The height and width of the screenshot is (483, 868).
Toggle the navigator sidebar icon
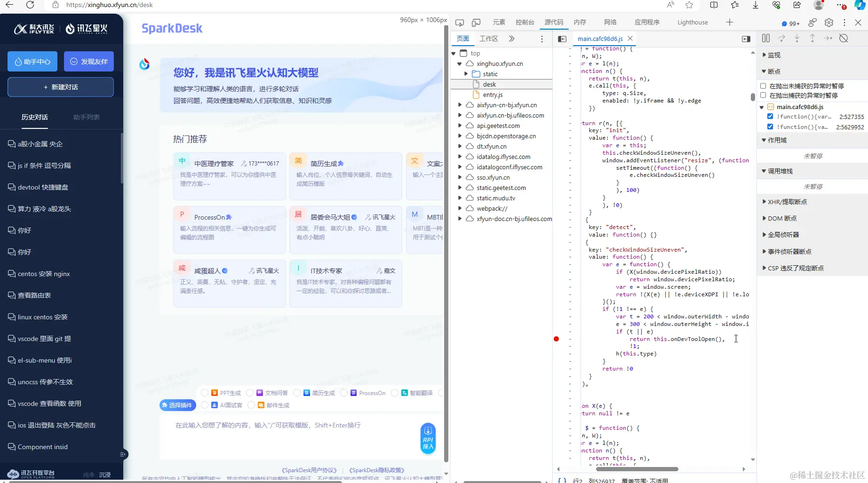[562, 39]
